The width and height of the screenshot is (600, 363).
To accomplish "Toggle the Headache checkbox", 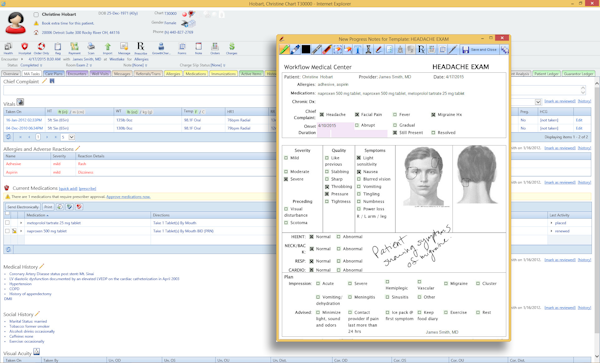I will [x=322, y=114].
